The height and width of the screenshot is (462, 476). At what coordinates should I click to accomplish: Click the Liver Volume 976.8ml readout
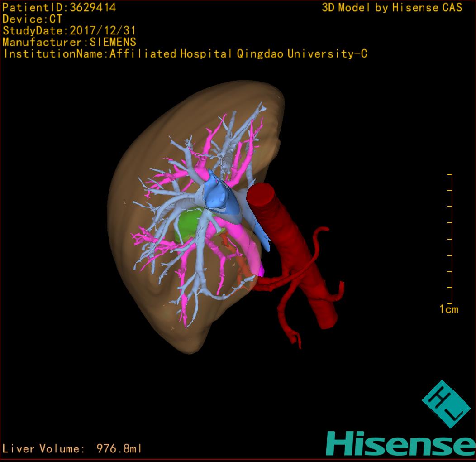pos(72,448)
